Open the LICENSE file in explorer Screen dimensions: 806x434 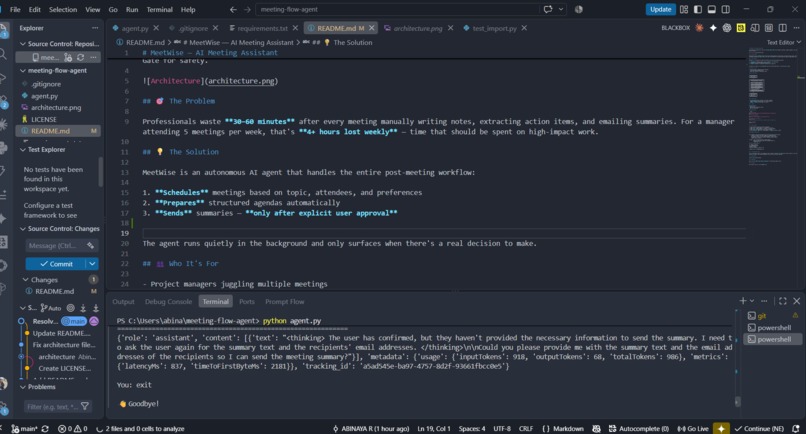point(44,119)
